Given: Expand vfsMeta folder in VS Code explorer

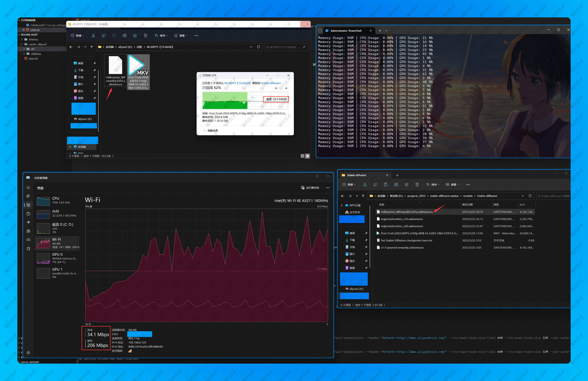Looking at the screenshot, I should point(24,54).
